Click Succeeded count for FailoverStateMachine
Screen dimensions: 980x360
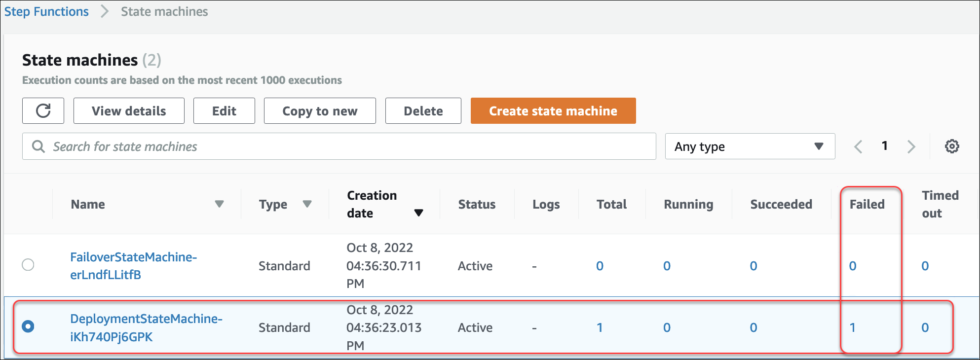click(754, 266)
